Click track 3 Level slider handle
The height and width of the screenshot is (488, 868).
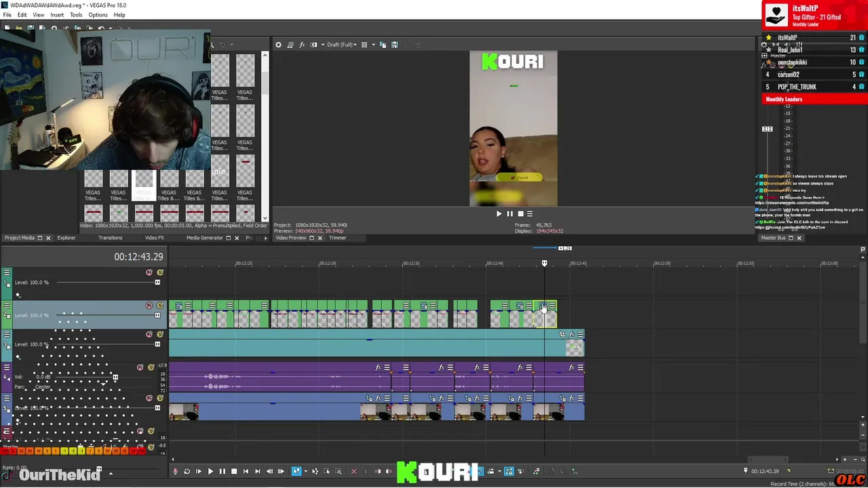tap(157, 344)
